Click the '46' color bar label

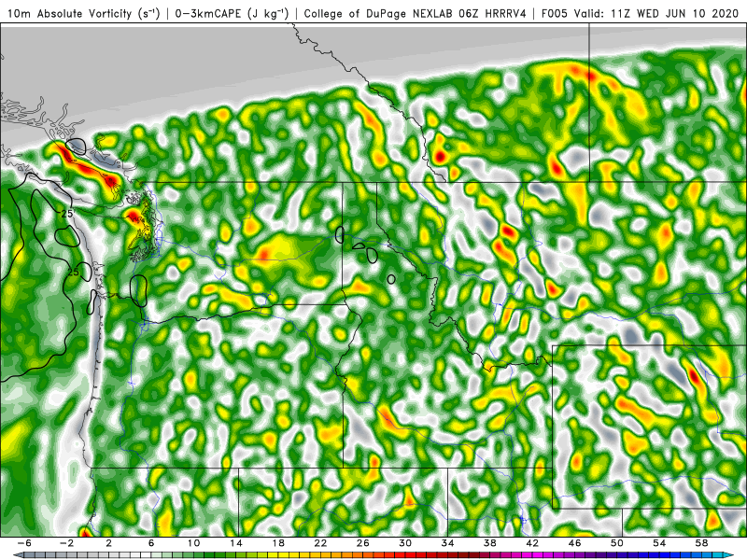tap(574, 543)
